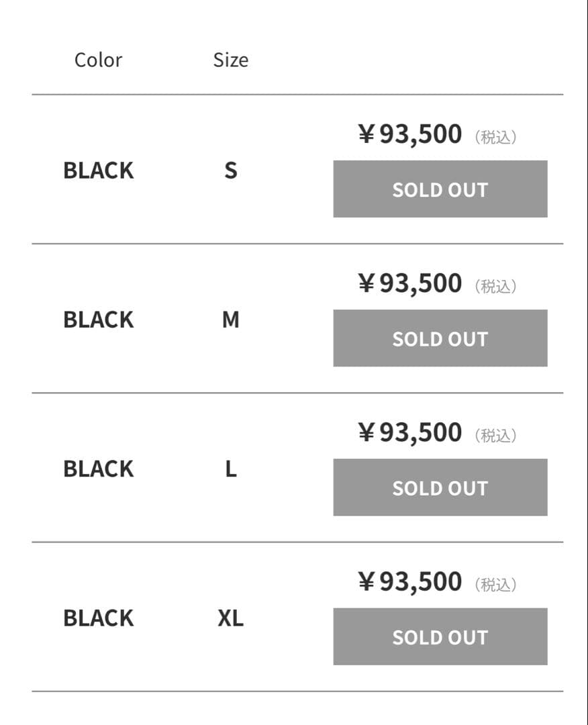This screenshot has height=725, width=588.
Task: Click the Color column header
Action: coord(98,60)
